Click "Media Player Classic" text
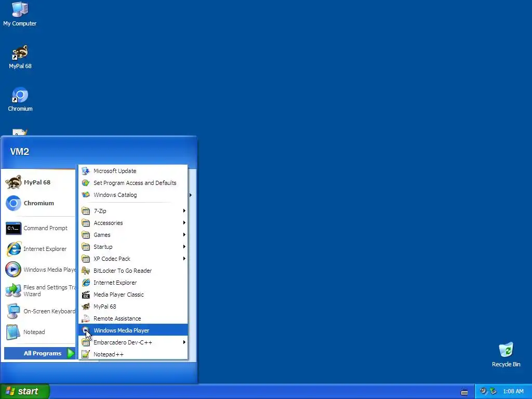532x399 pixels. [x=118, y=295]
